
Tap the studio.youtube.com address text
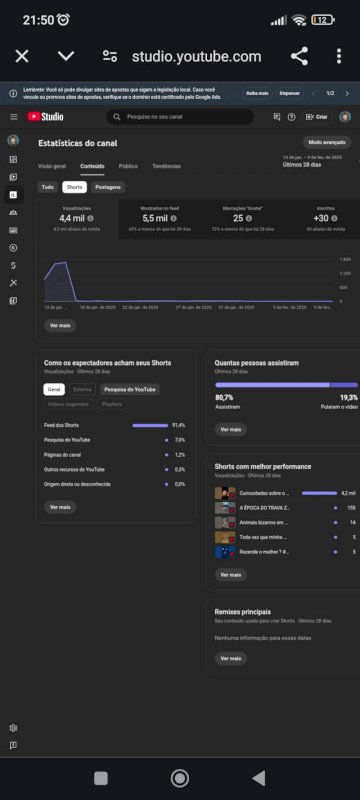click(196, 57)
